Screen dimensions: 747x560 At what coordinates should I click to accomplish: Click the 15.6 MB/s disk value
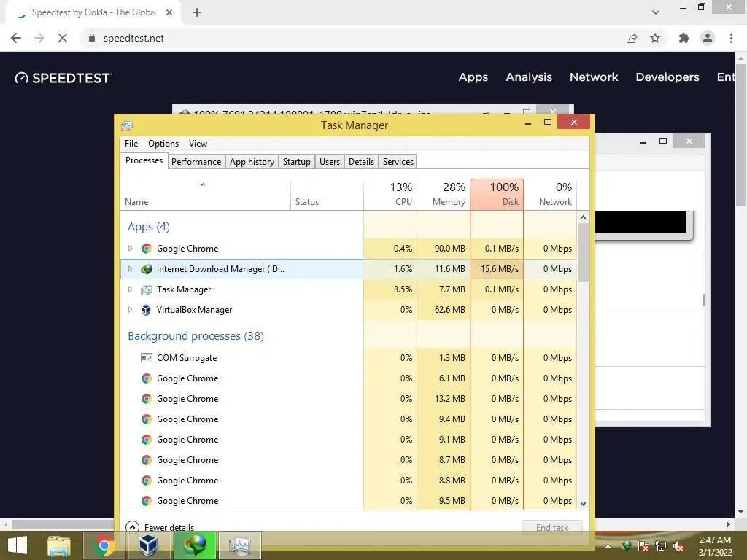coord(499,269)
